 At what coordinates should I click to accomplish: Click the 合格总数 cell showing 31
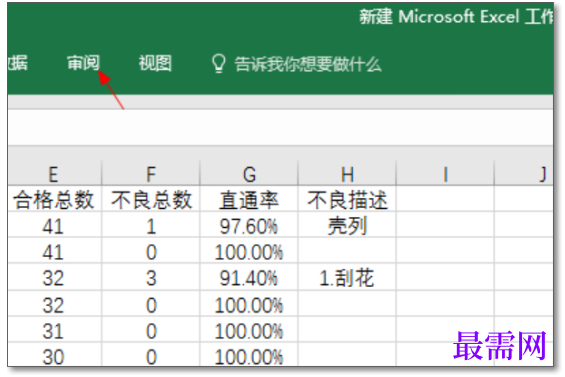pos(55,329)
